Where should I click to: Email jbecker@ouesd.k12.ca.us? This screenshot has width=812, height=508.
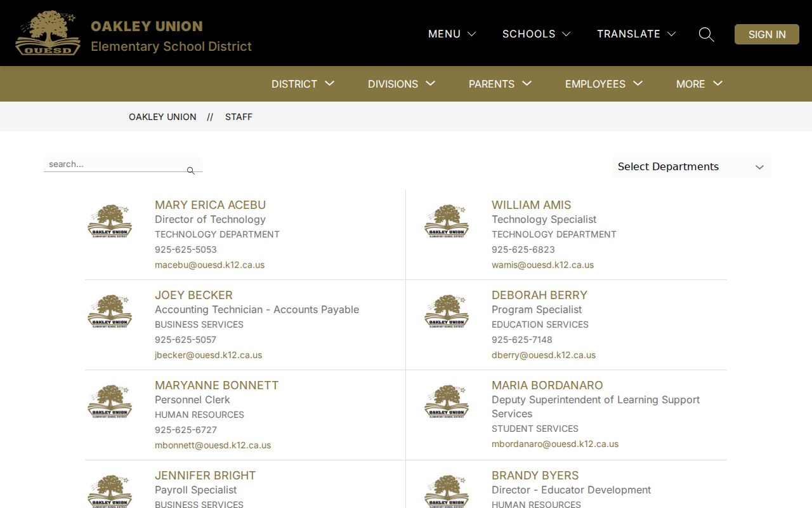click(208, 355)
